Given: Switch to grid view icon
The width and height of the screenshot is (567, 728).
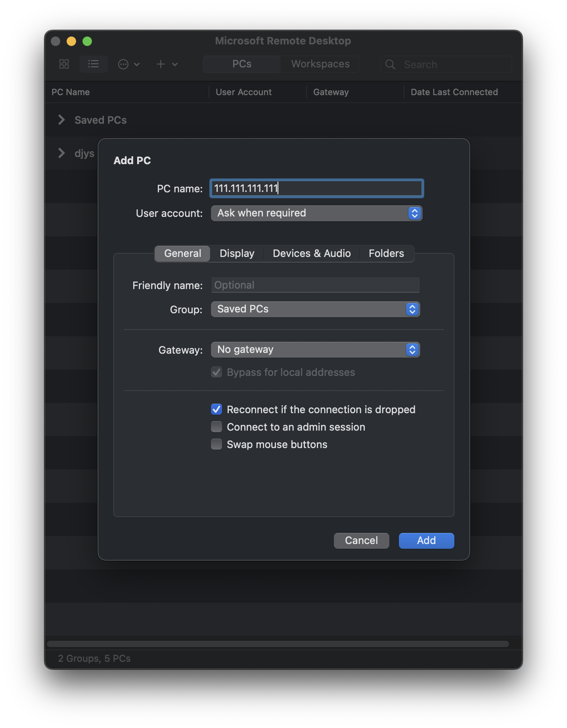Looking at the screenshot, I should pyautogui.click(x=64, y=64).
